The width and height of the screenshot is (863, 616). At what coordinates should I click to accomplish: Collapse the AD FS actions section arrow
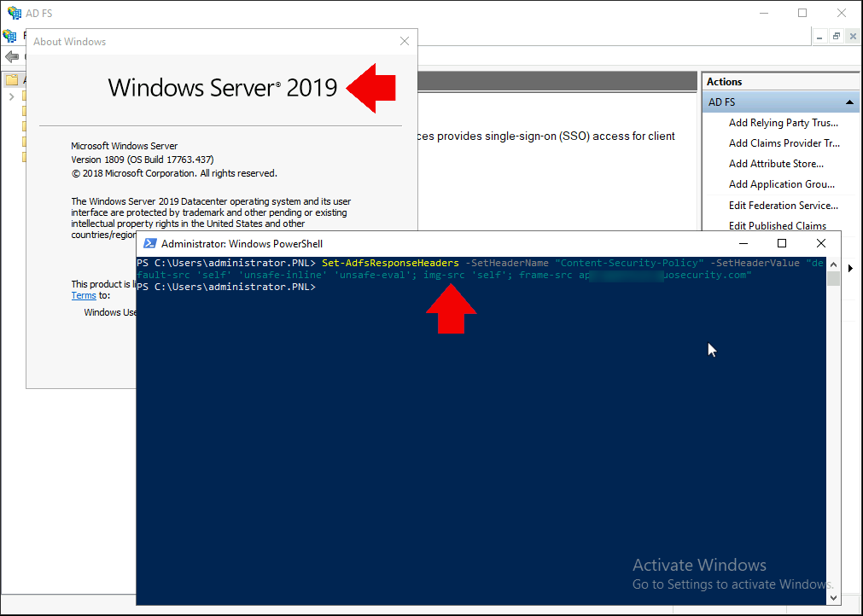pos(849,102)
